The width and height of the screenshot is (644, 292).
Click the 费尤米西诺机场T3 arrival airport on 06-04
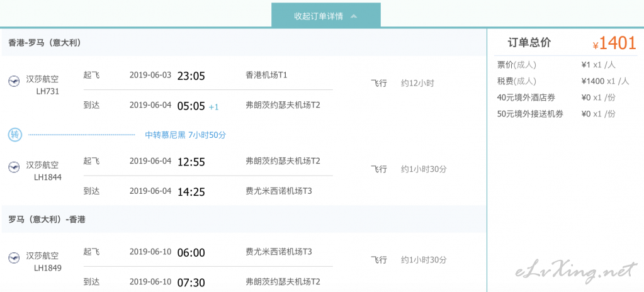(x=278, y=191)
